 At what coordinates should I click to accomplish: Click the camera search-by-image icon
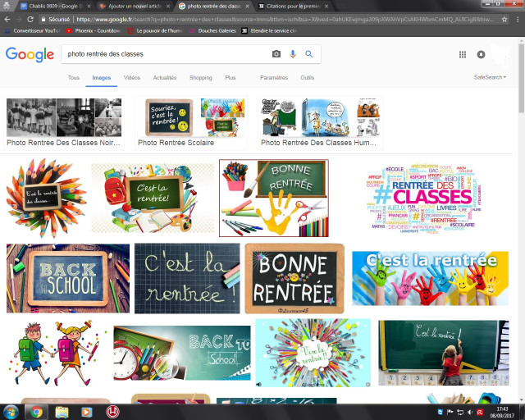pos(276,54)
